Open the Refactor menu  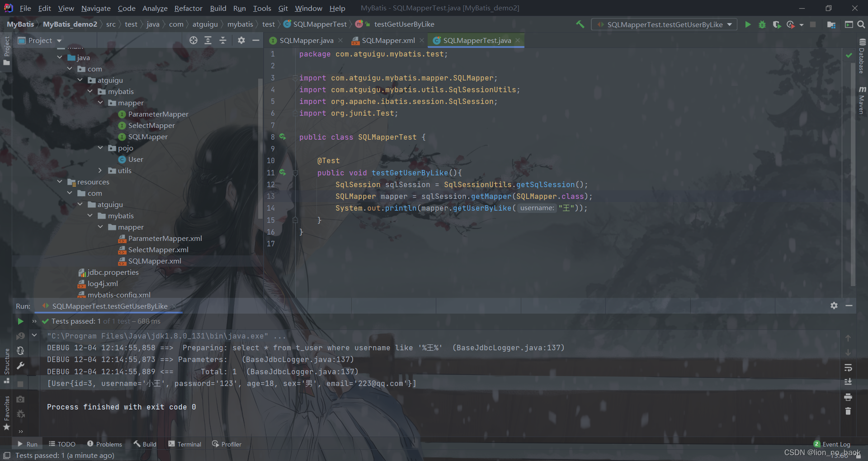pyautogui.click(x=188, y=8)
